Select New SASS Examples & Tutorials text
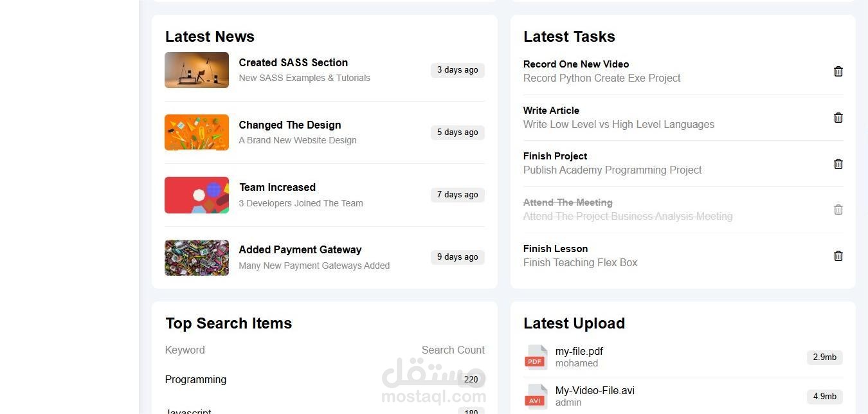Image resolution: width=868 pixels, height=414 pixels. (x=305, y=78)
